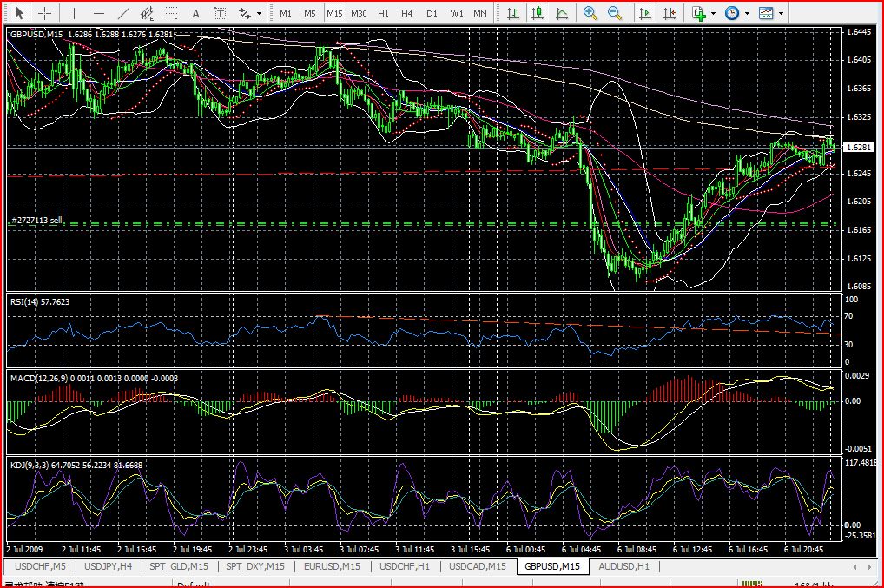884x588 pixels.
Task: Open the arrows symbols dropdown
Action: tap(258, 13)
